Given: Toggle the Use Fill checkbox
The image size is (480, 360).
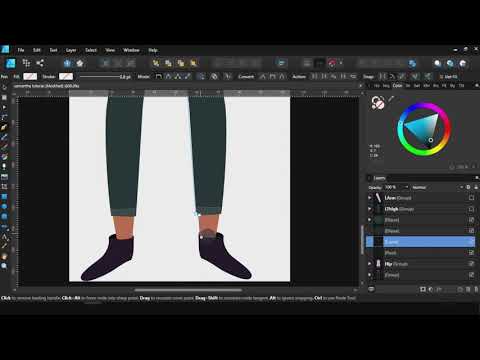Looking at the screenshot, I should pos(441,77).
